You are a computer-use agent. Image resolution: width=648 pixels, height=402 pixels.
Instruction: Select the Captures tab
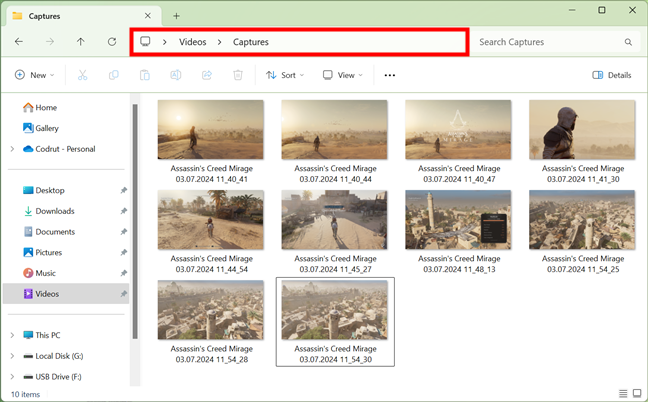click(x=83, y=16)
